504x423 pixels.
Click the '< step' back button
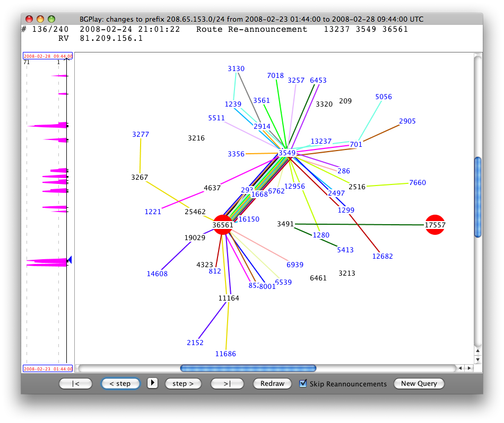[120, 383]
